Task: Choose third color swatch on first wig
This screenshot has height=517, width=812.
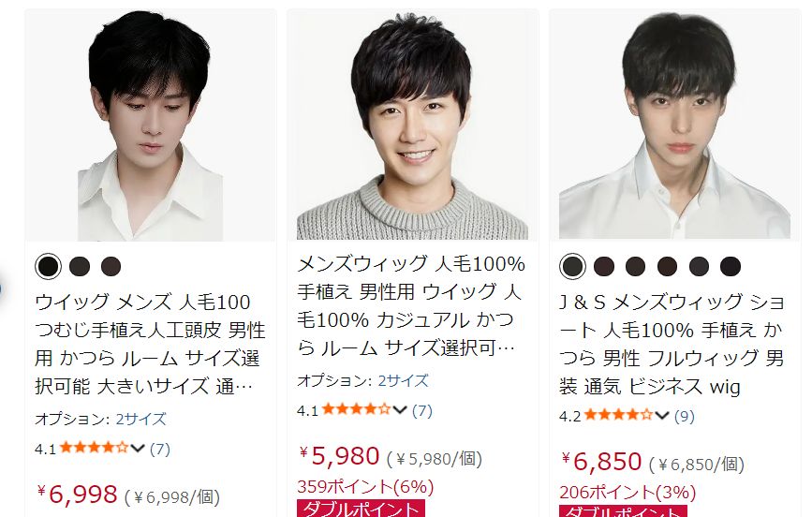Action: [111, 266]
